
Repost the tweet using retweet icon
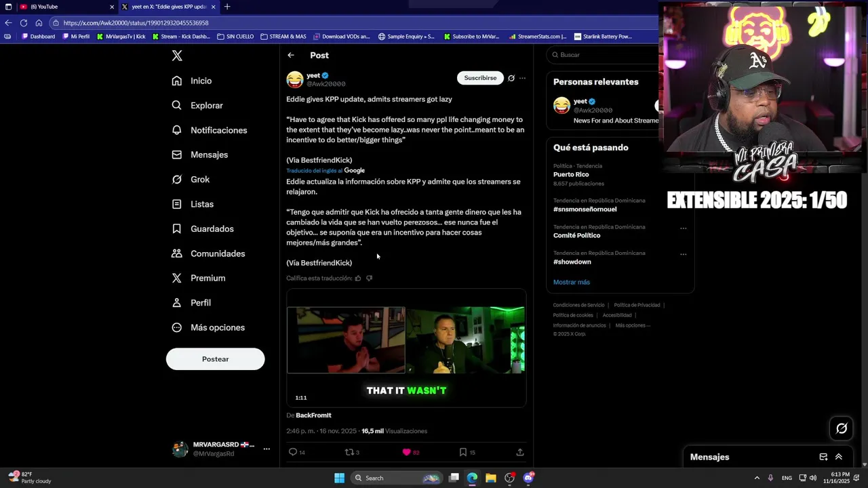pos(349,452)
